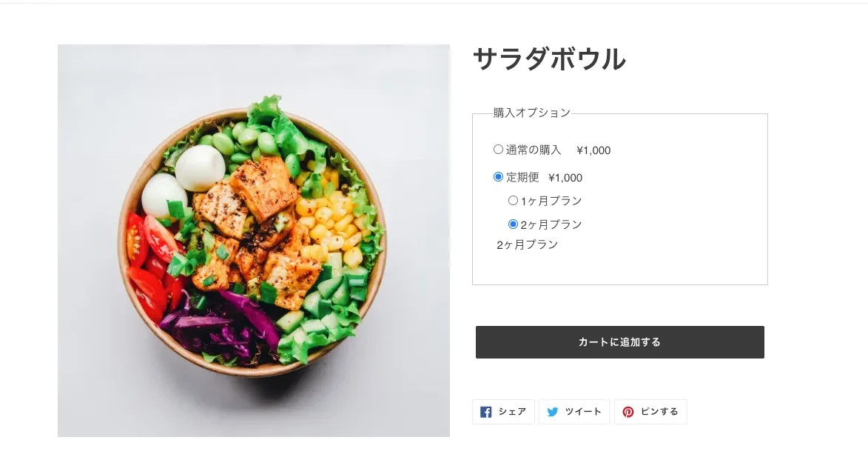This screenshot has width=868, height=460.
Task: Select the 通常の購入 radio button
Action: click(498, 150)
